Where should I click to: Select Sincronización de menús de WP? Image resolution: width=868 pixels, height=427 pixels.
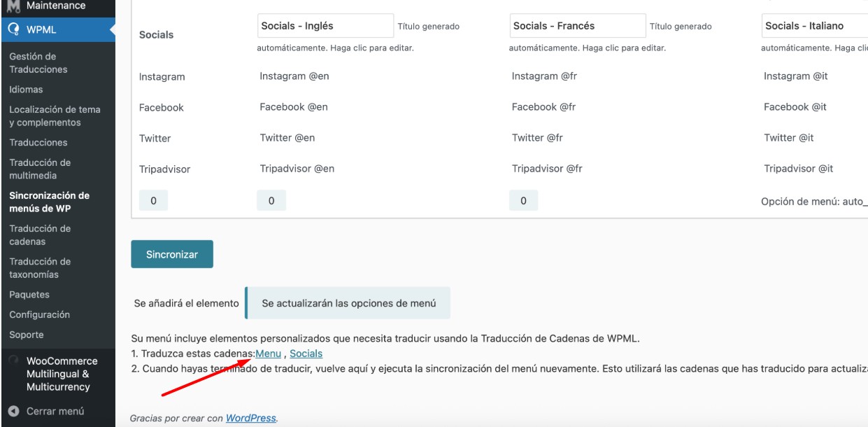click(x=50, y=202)
